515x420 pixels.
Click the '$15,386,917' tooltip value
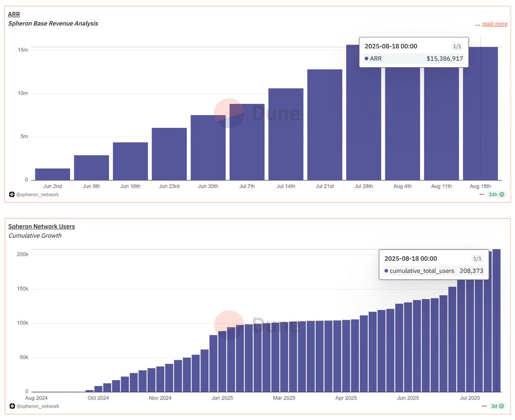pos(445,58)
